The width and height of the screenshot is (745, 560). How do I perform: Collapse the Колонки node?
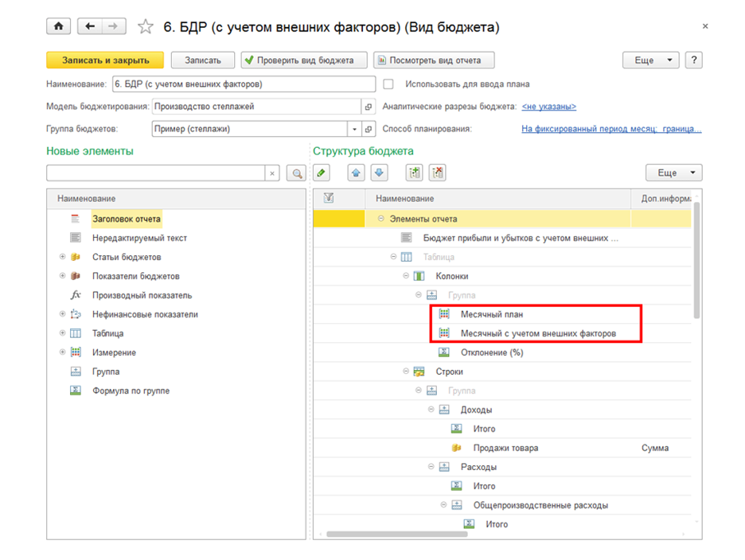coord(406,275)
